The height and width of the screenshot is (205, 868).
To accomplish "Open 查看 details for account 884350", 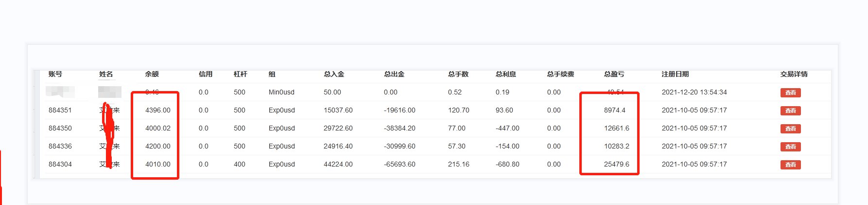I will click(x=790, y=129).
